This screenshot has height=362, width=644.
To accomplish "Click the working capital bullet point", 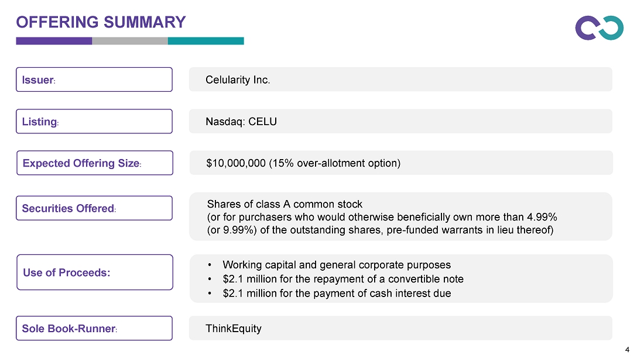I will [x=337, y=265].
